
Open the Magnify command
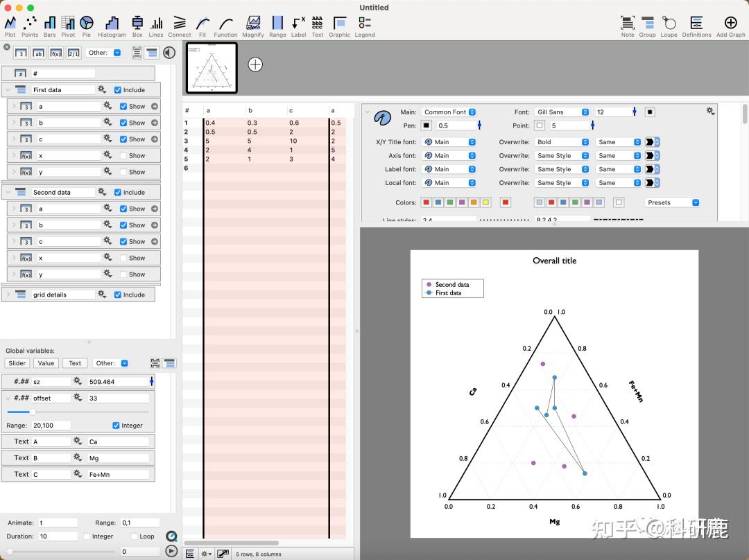[252, 21]
